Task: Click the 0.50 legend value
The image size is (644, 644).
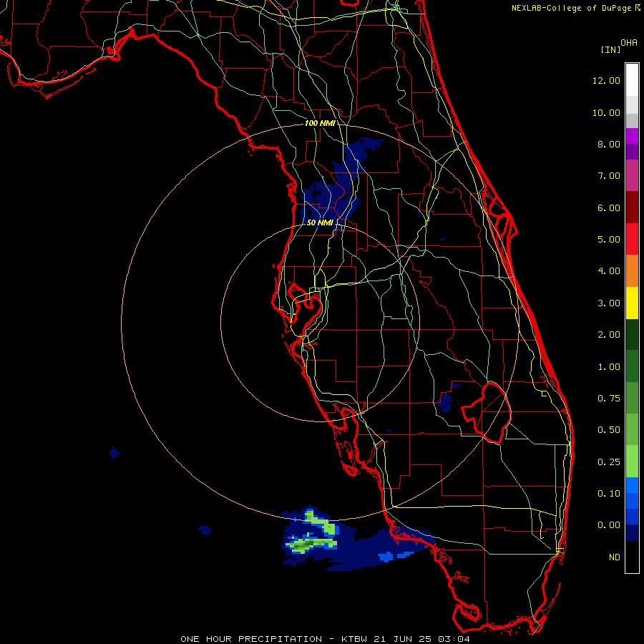Action: (609, 430)
